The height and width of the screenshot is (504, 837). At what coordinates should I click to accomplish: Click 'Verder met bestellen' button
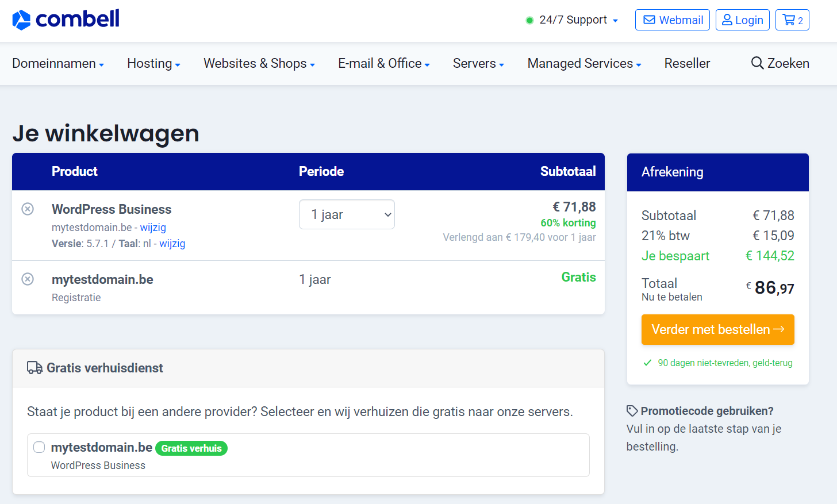718,329
